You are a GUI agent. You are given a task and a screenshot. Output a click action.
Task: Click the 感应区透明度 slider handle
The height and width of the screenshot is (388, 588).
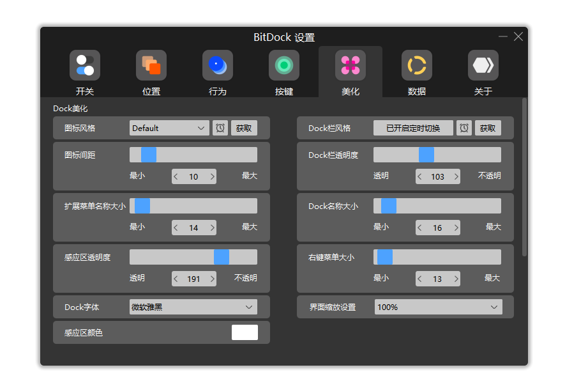(222, 257)
